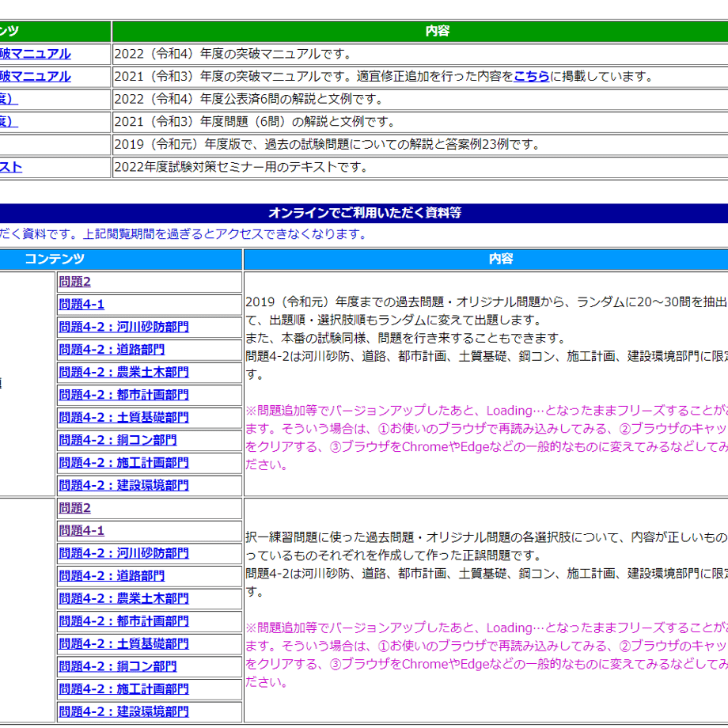This screenshot has height=728, width=728.
Task: Open 問題2 in the 正誤問題 group
Action: (x=74, y=508)
